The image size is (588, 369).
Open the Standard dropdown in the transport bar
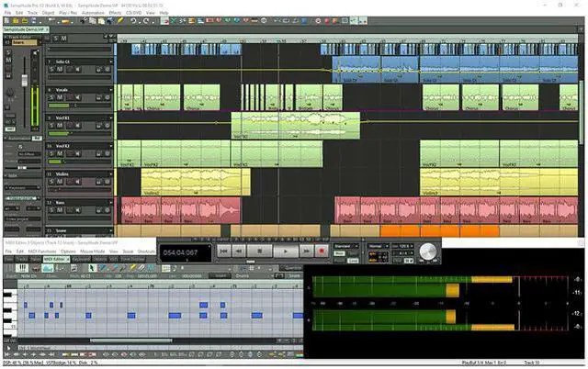point(347,246)
